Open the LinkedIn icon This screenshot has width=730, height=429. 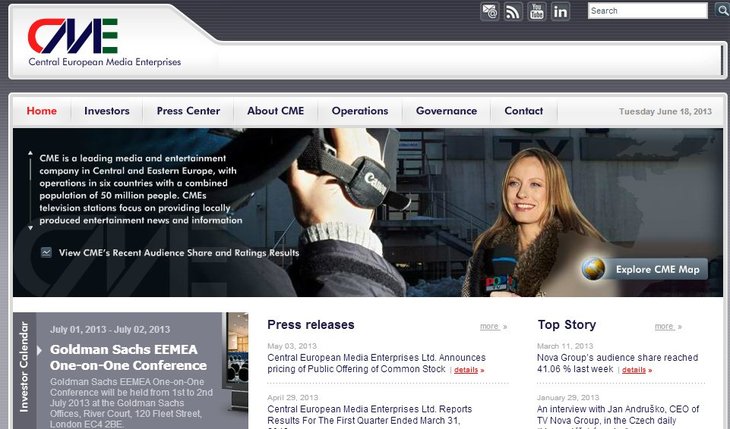tap(561, 12)
